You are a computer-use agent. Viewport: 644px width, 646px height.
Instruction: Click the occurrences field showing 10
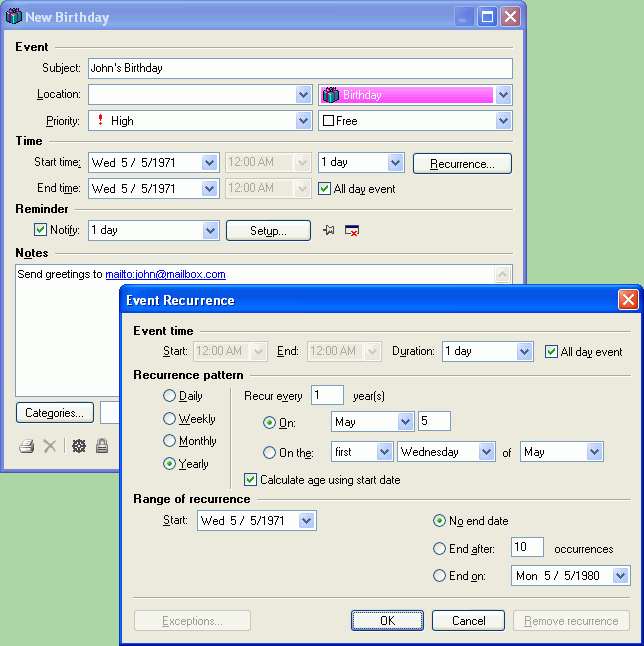tap(527, 547)
